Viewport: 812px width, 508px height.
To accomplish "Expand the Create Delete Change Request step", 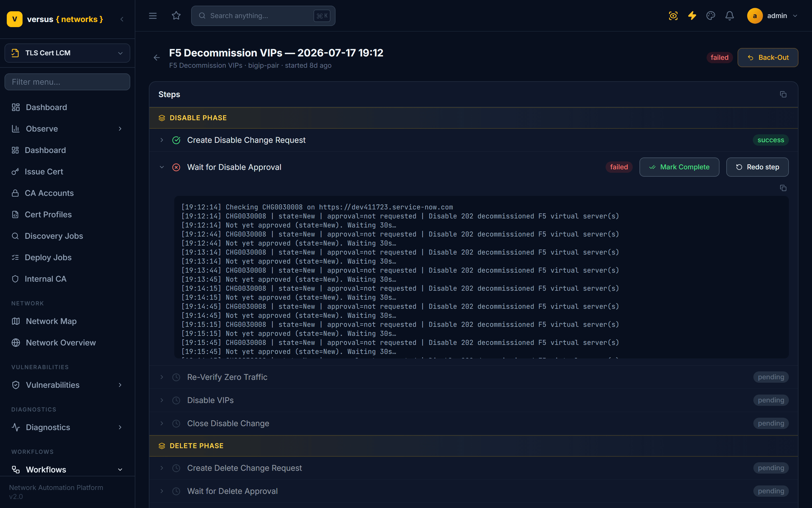I will pos(162,468).
